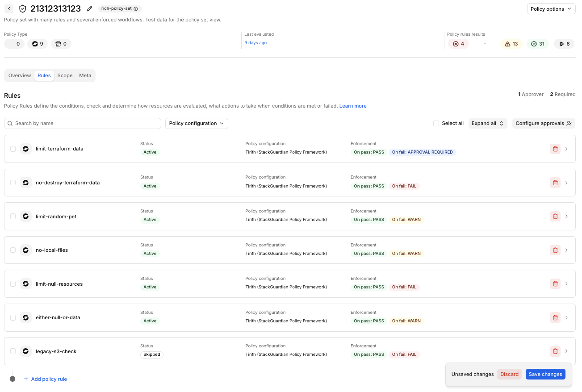The image size is (582, 392).
Task: Delete the limit-terraform-data rule
Action: (555, 149)
